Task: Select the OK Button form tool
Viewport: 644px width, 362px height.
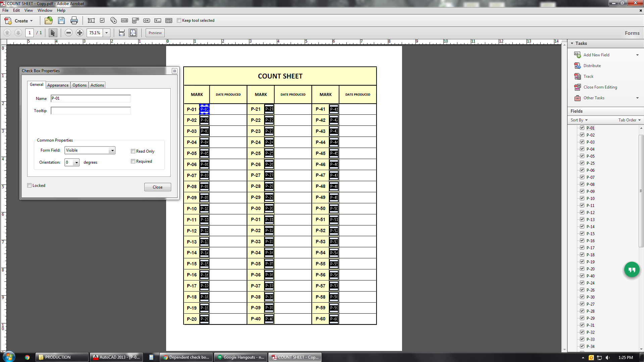Action: pos(147,20)
